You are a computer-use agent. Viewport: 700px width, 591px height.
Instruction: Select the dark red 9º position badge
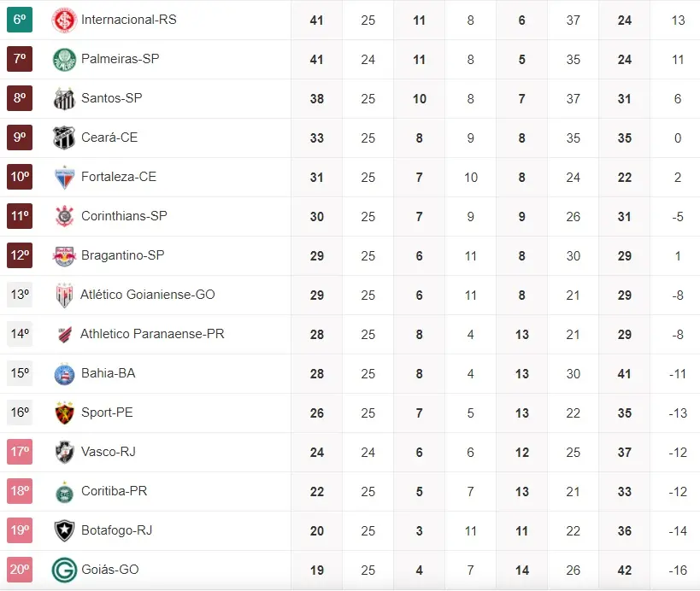pos(20,138)
